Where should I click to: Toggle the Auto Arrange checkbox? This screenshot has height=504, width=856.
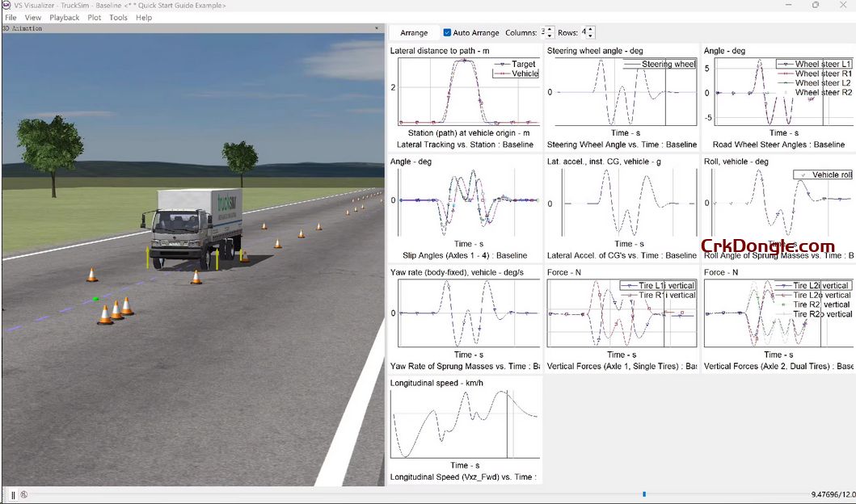(448, 32)
